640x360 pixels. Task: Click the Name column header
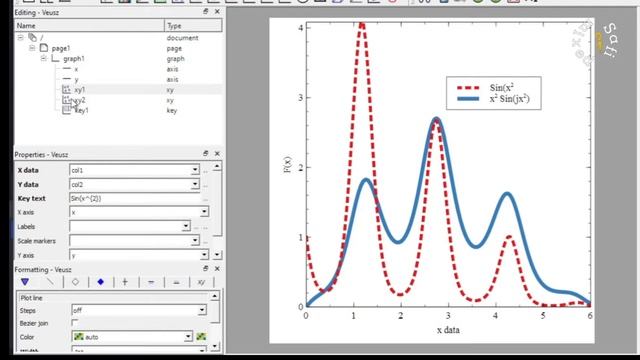pyautogui.click(x=90, y=26)
